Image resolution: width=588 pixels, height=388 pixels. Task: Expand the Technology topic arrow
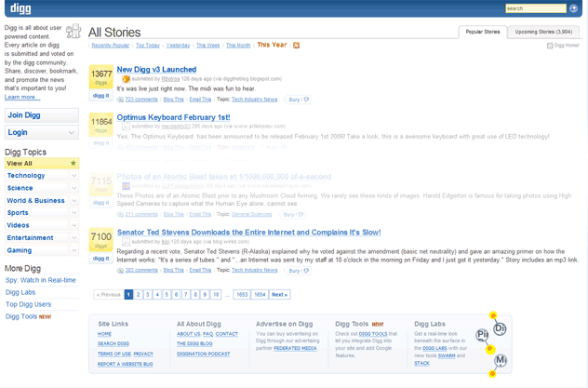[x=73, y=176]
